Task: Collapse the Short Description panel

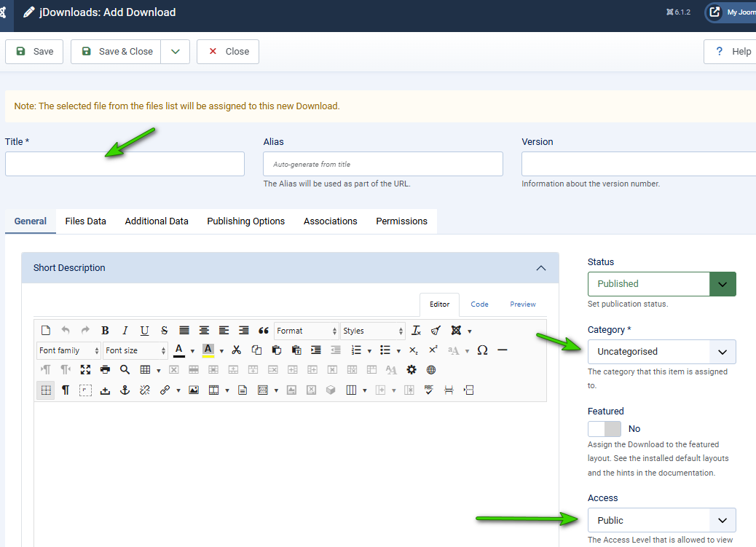Action: coord(541,268)
